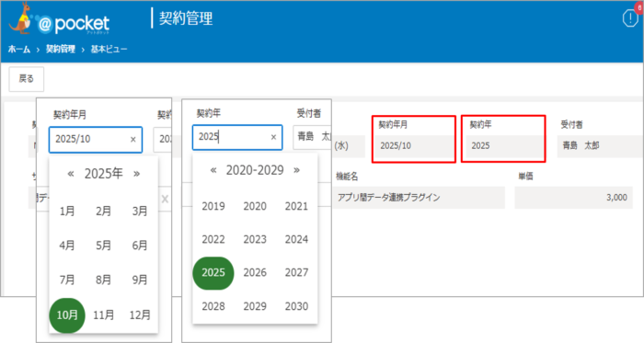Open the notification alert icon

[630, 17]
